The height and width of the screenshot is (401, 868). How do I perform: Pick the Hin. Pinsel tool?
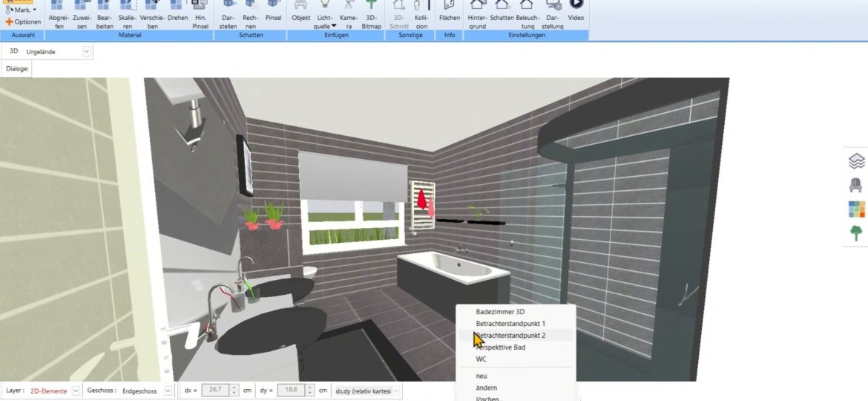coord(200,15)
